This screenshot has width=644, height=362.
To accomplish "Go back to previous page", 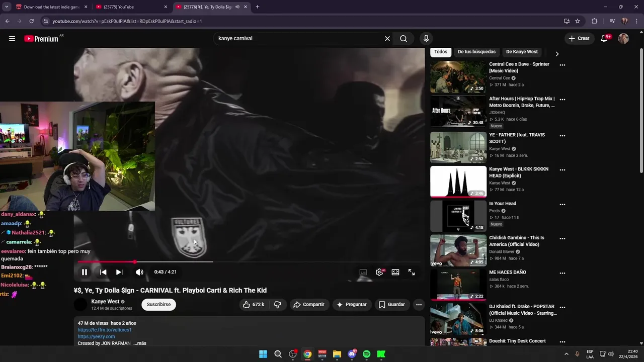I will pos(8,21).
